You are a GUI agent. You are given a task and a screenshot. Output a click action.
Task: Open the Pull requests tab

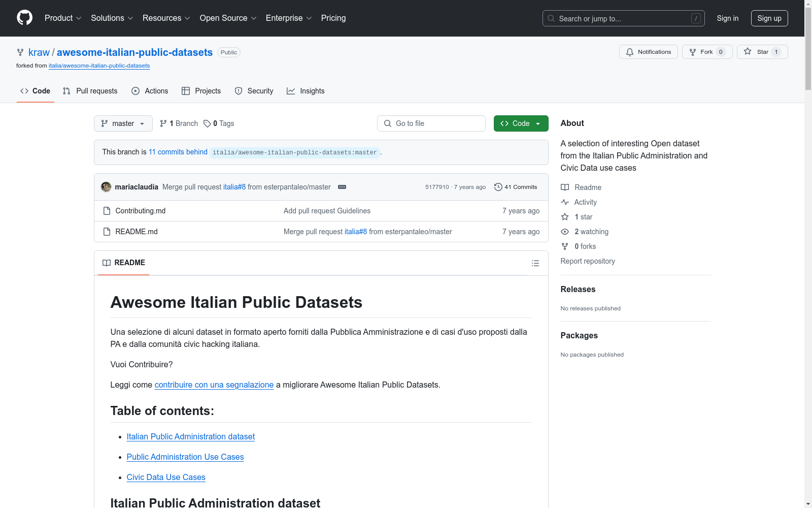[x=90, y=91]
